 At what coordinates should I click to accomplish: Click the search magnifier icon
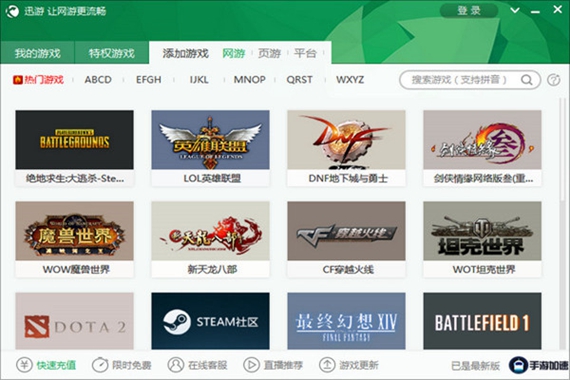click(x=526, y=80)
